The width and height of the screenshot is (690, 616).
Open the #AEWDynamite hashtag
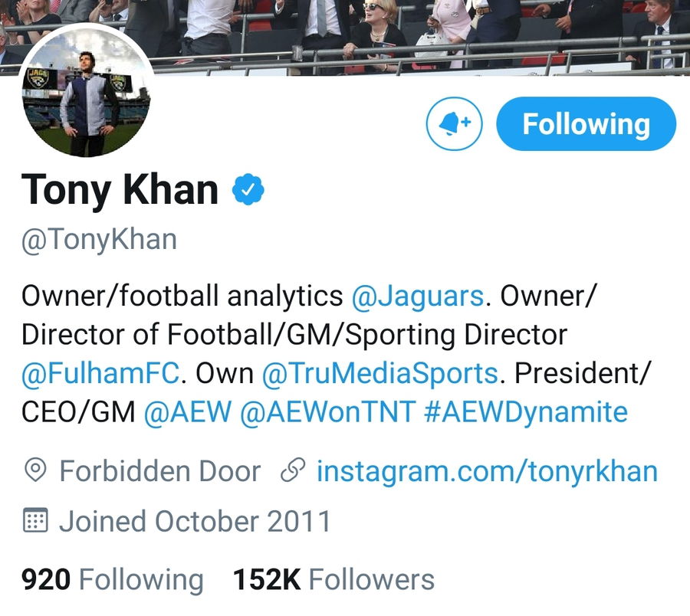[x=525, y=412]
